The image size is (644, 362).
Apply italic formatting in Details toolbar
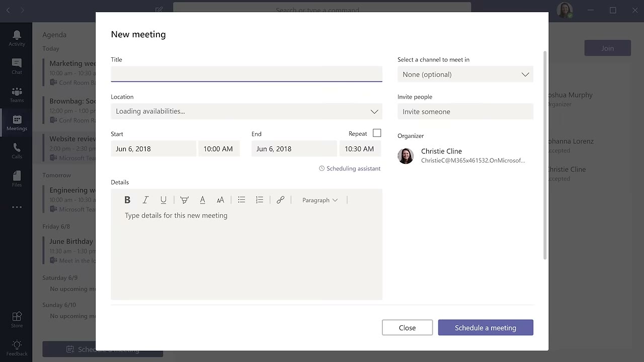145,200
